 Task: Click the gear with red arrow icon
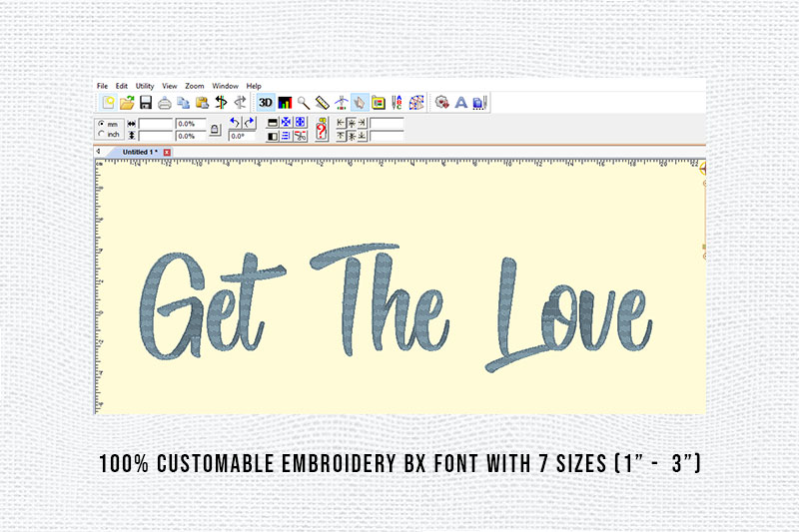(441, 103)
